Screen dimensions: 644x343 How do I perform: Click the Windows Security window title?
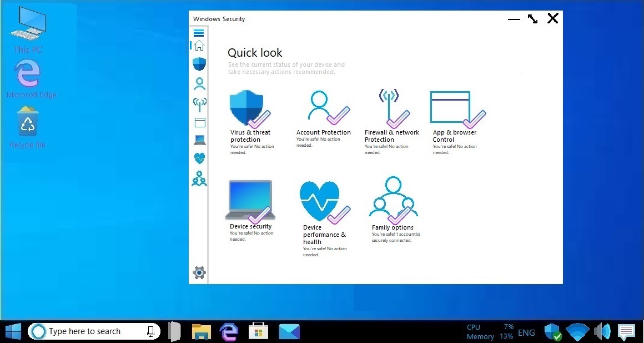[x=219, y=19]
